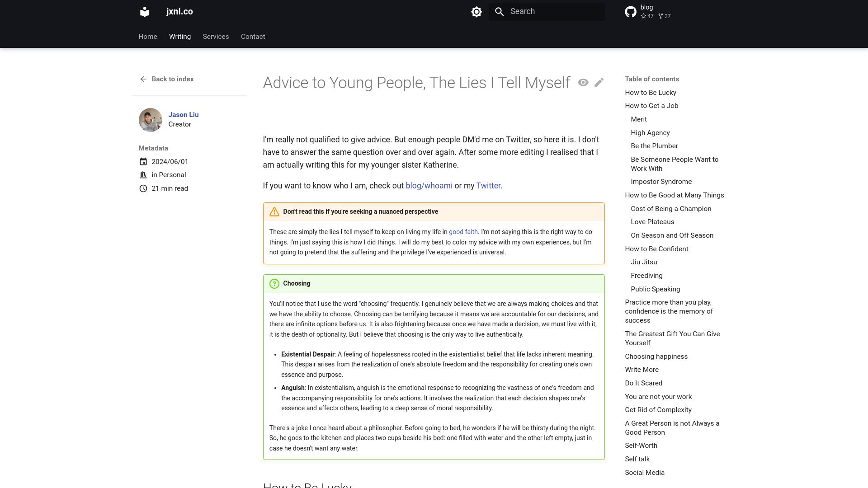This screenshot has height=488, width=868.
Task: Open the Jason Liu author link
Action: pos(184,115)
